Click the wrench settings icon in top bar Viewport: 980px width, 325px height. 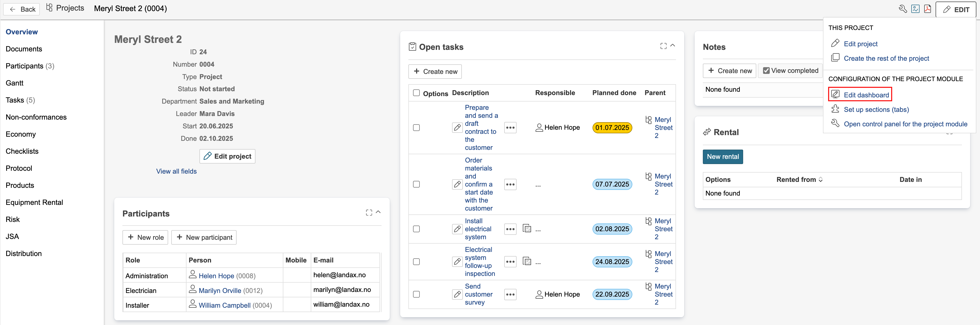(x=903, y=9)
